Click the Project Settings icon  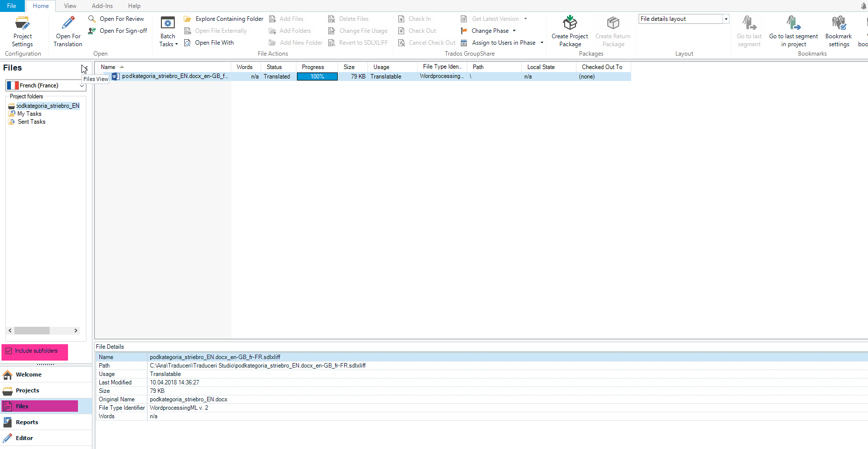[22, 24]
